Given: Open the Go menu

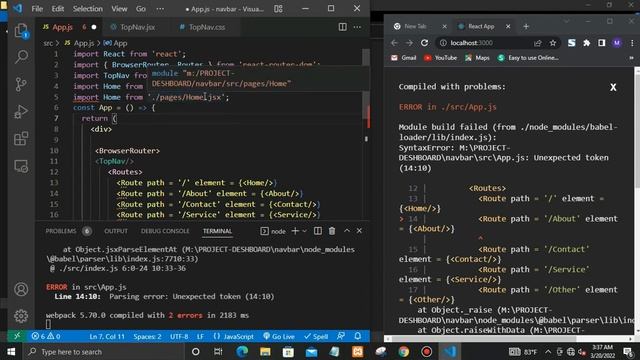Looking at the screenshot, I should tap(141, 9).
